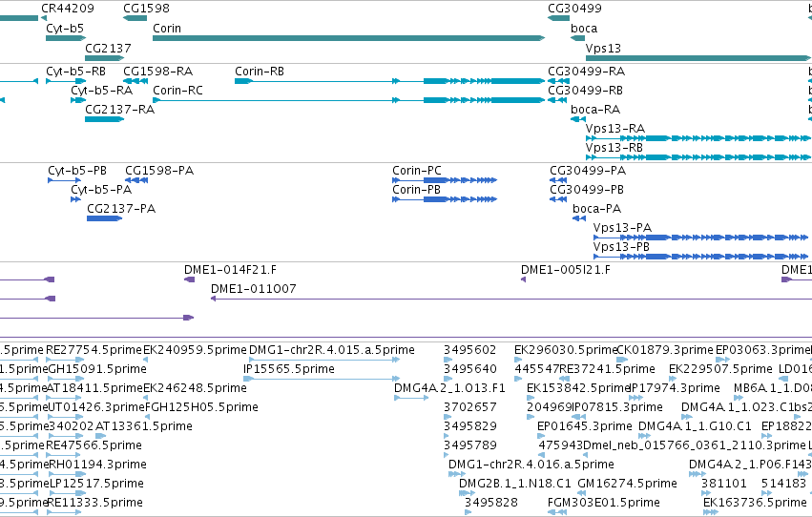This screenshot has width=812, height=517.
Task: Select feature 3702657
Action: (447, 417)
